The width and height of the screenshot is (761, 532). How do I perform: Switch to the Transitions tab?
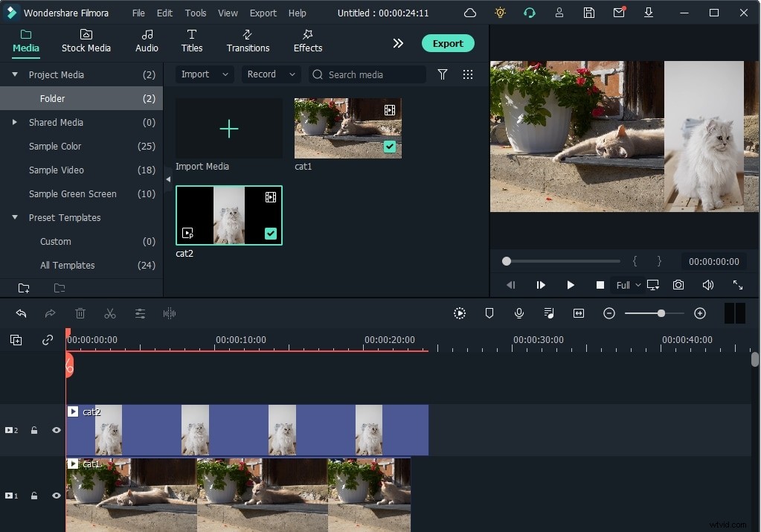[x=248, y=42]
